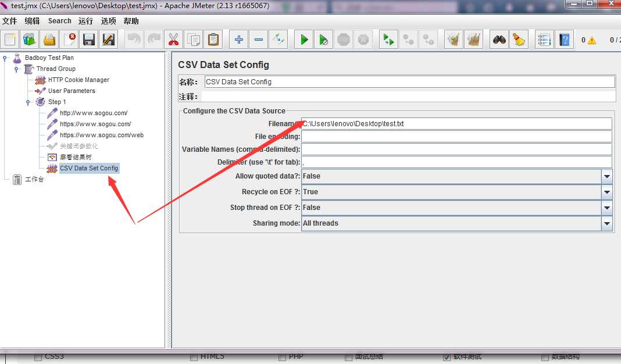Screen dimensions: 621x364
Task: Click the Filename input field
Action: pos(456,124)
